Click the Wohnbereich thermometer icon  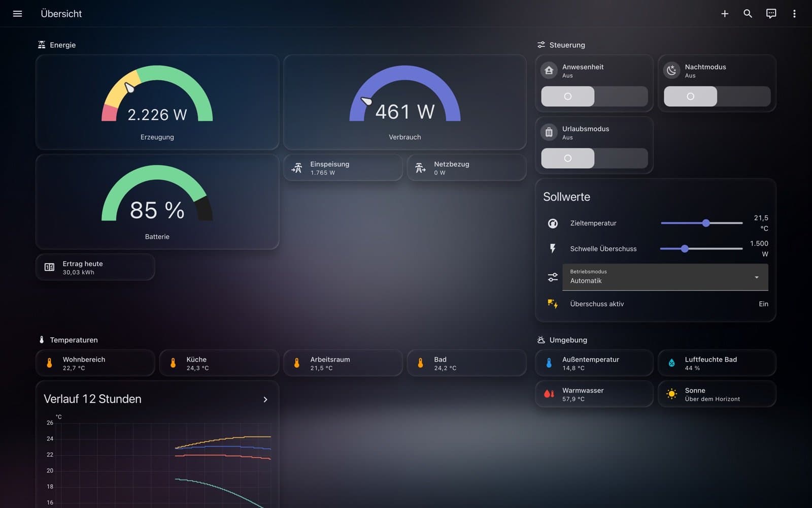(x=49, y=363)
